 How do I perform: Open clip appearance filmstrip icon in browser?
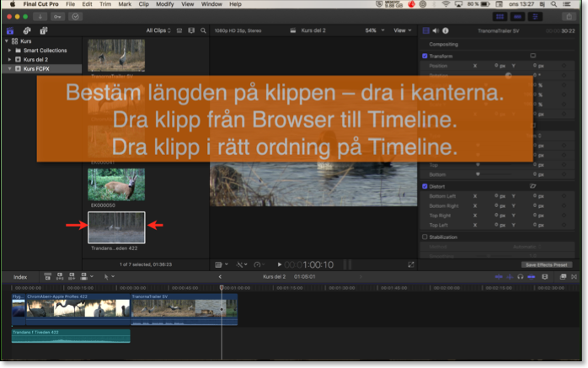pyautogui.click(x=191, y=30)
